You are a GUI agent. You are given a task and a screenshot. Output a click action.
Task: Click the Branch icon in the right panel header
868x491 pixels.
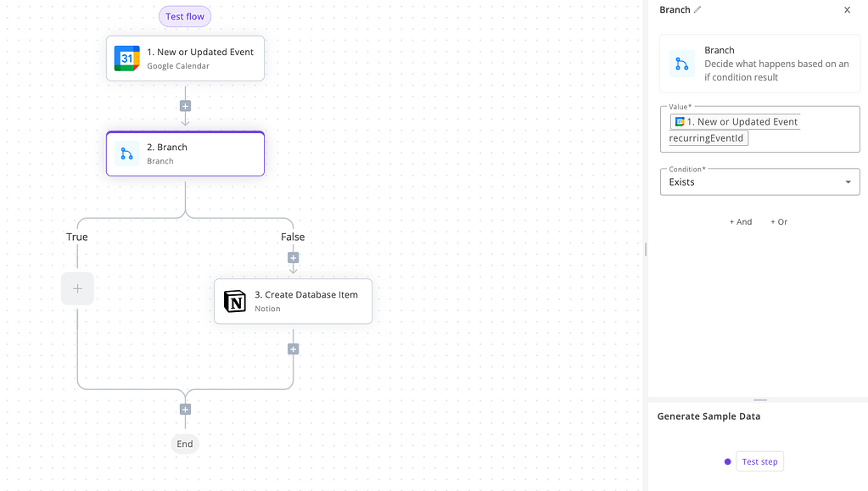(681, 63)
